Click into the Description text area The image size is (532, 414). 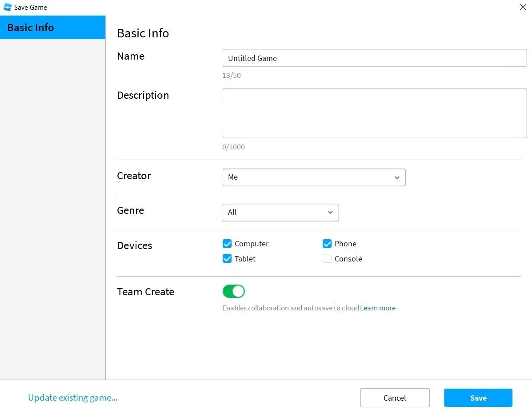tap(375, 113)
